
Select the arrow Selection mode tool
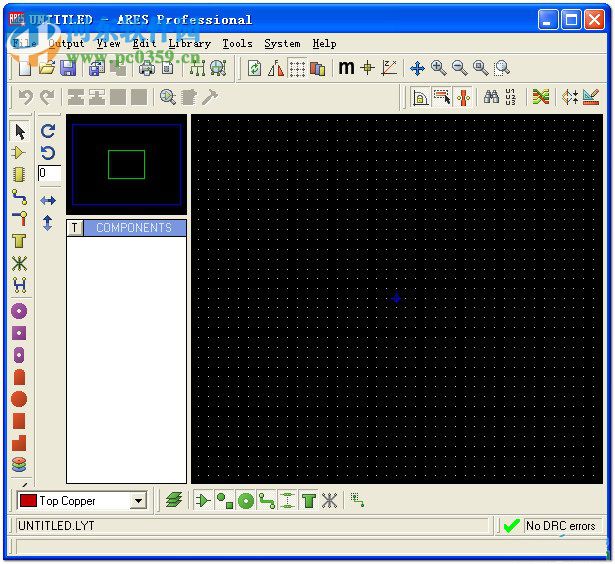[x=19, y=131]
